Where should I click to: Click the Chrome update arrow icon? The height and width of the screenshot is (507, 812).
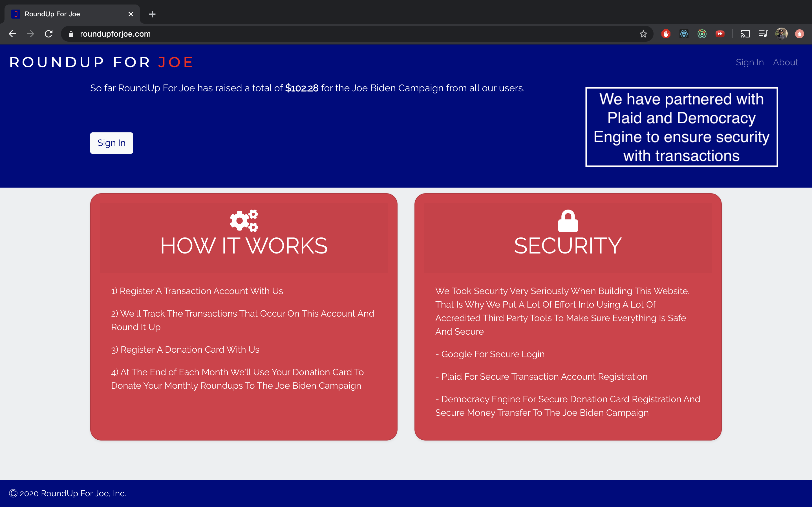(799, 34)
